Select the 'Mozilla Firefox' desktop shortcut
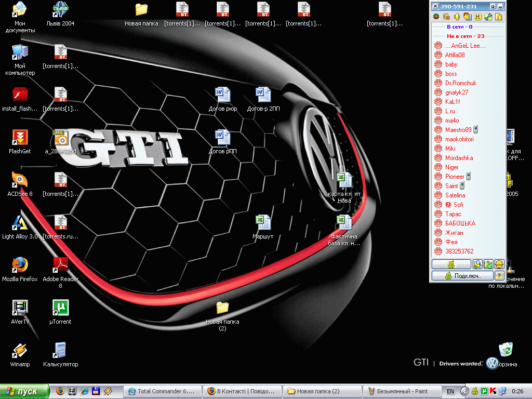The width and height of the screenshot is (532, 399). (x=20, y=270)
